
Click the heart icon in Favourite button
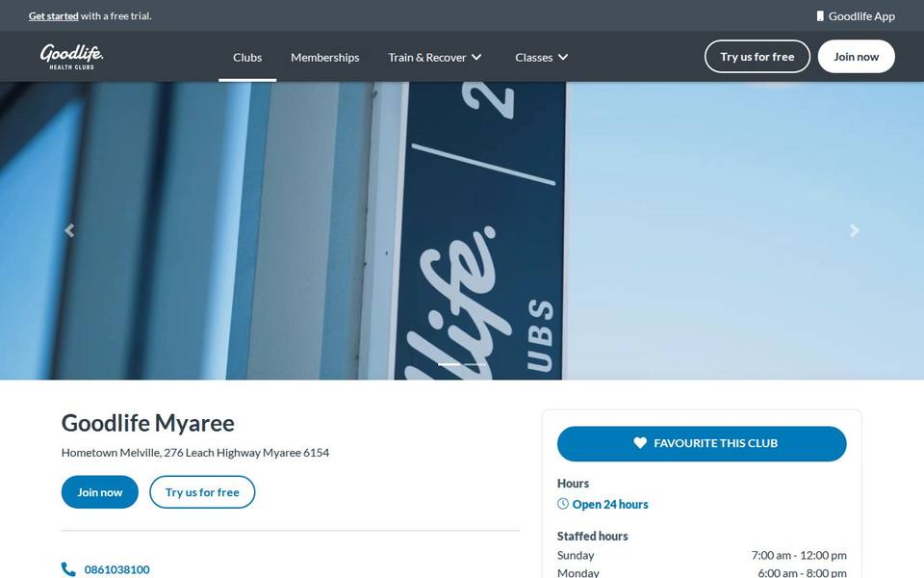click(x=640, y=443)
